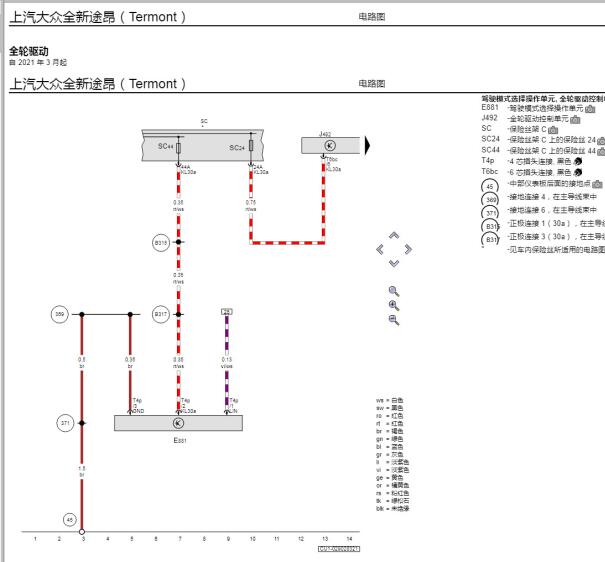Viewport: 605px width, 562px height.
Task: Click the '1.5 br' wire label near ground 45
Action: click(82, 472)
